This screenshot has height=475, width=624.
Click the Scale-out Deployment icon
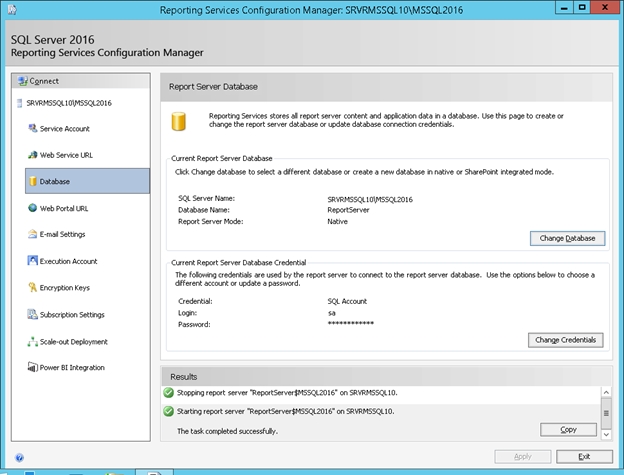(x=33, y=341)
